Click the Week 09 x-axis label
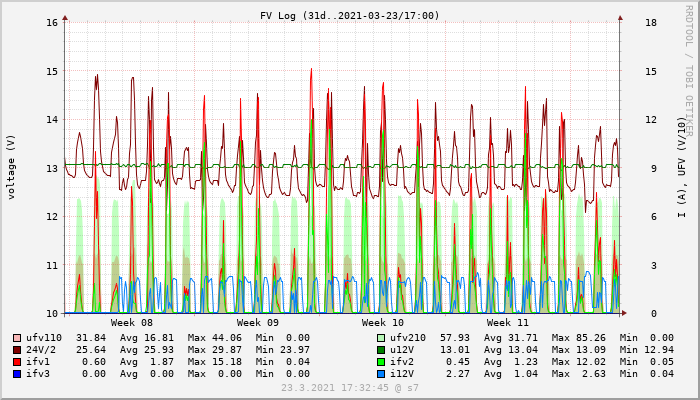700x400 pixels. (257, 323)
